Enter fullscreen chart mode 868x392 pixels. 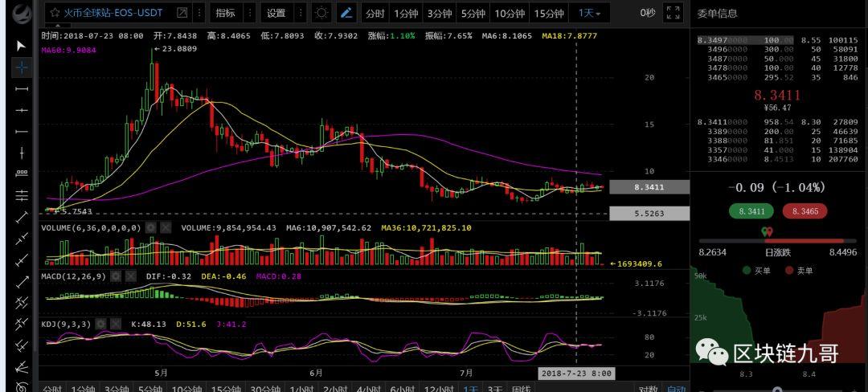click(x=674, y=13)
